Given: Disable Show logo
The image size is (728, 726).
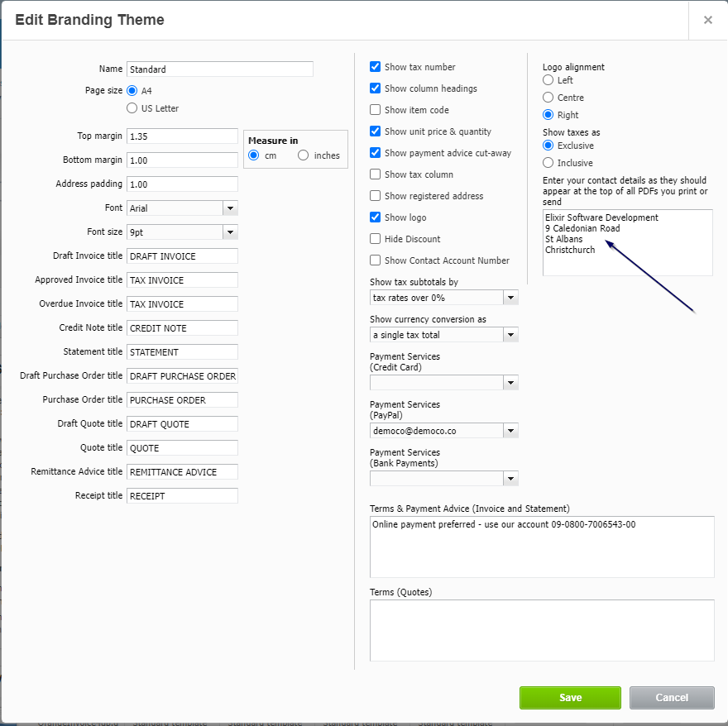Looking at the screenshot, I should (x=375, y=217).
